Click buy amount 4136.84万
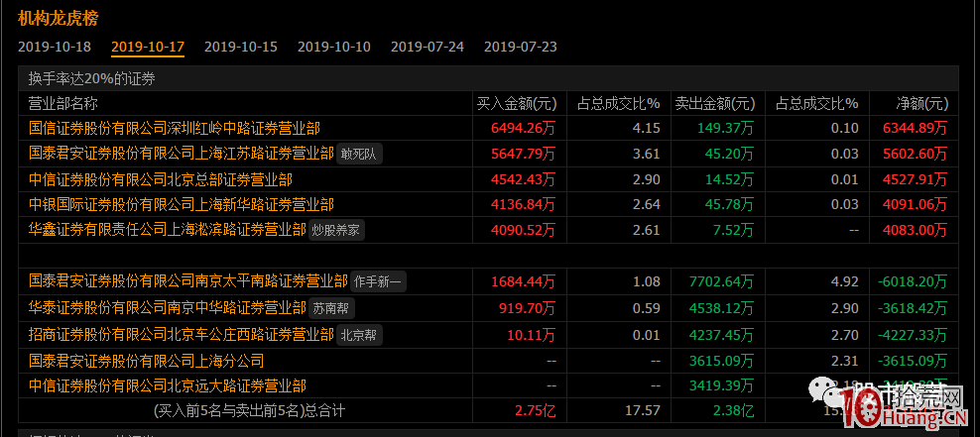This screenshot has width=980, height=437. [x=523, y=204]
